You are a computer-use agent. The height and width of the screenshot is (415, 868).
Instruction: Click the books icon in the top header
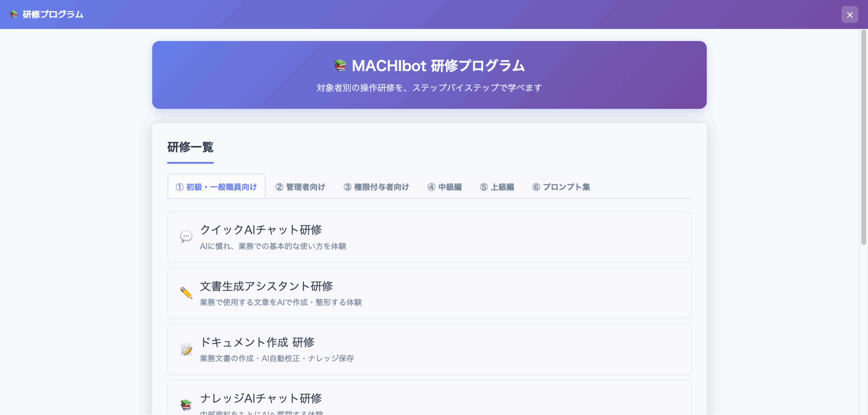(14, 15)
